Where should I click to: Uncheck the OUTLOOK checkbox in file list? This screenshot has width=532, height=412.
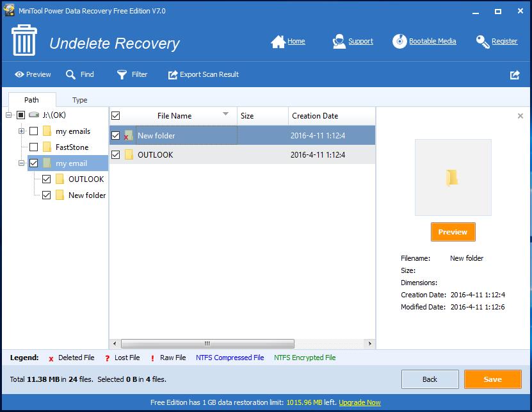(116, 155)
